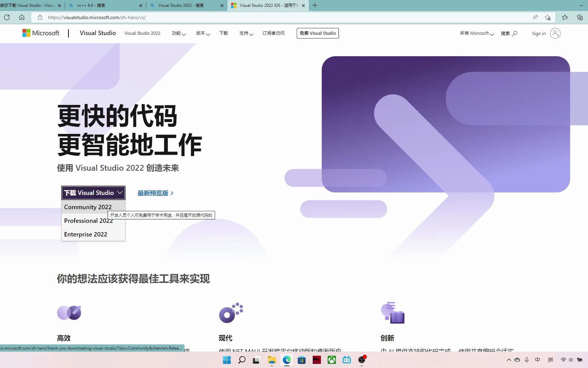Click the OBS recording taskbar icon
Viewport: 588px width, 368px height.
click(361, 360)
